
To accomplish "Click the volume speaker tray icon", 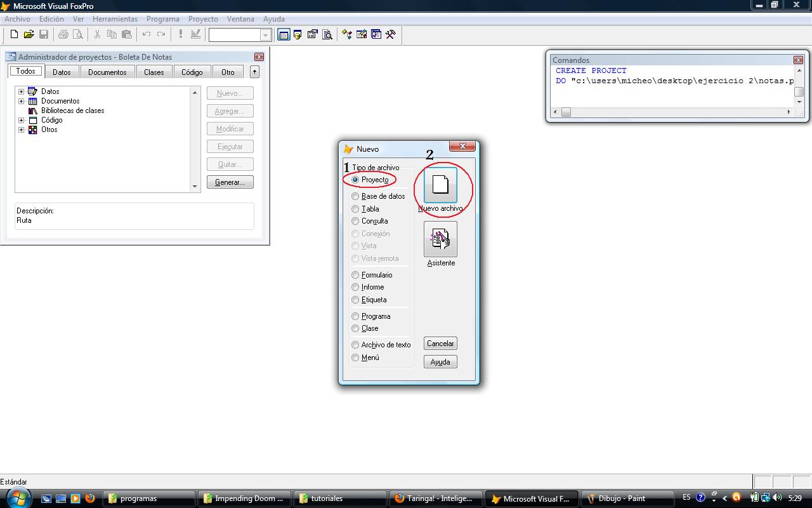I will point(778,498).
